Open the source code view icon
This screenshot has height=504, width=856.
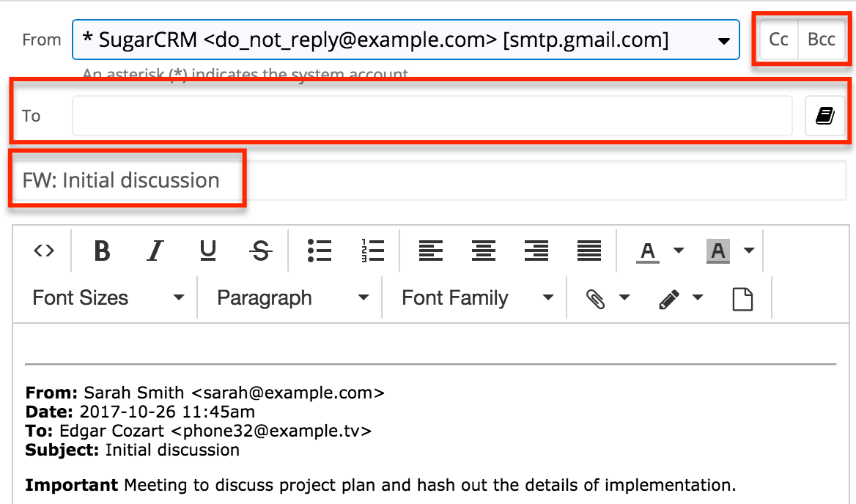point(44,251)
